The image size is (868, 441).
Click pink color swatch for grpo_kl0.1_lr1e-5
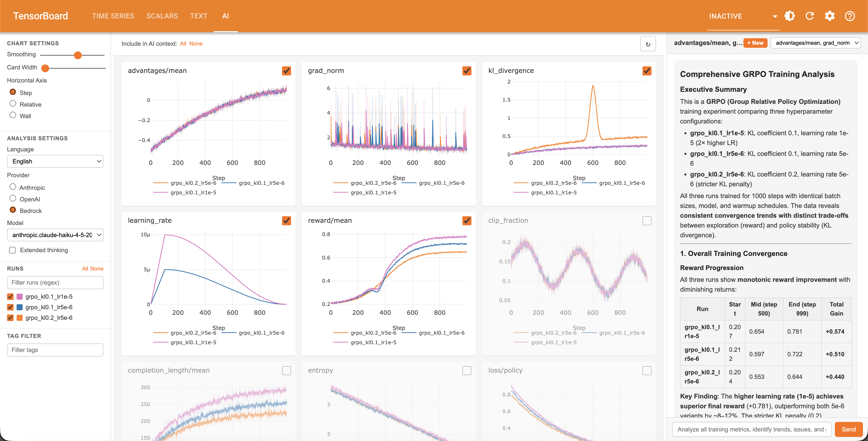coord(20,297)
